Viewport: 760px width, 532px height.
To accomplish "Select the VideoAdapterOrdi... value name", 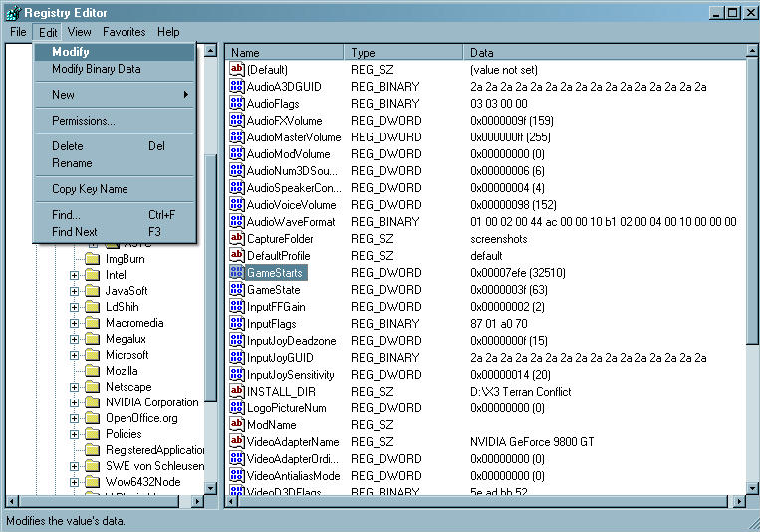I will [293, 458].
